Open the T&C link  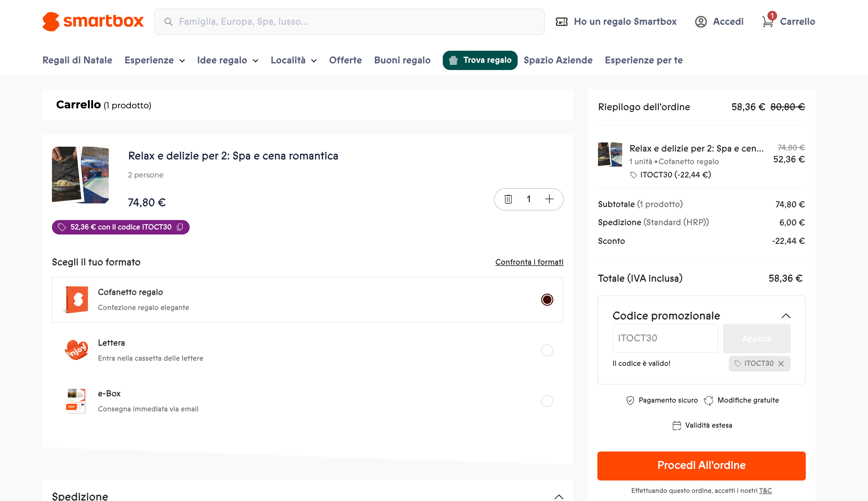point(765,490)
